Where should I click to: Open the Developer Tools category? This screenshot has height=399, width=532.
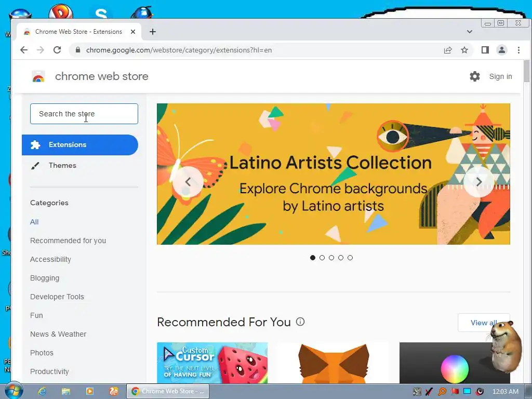point(57,297)
